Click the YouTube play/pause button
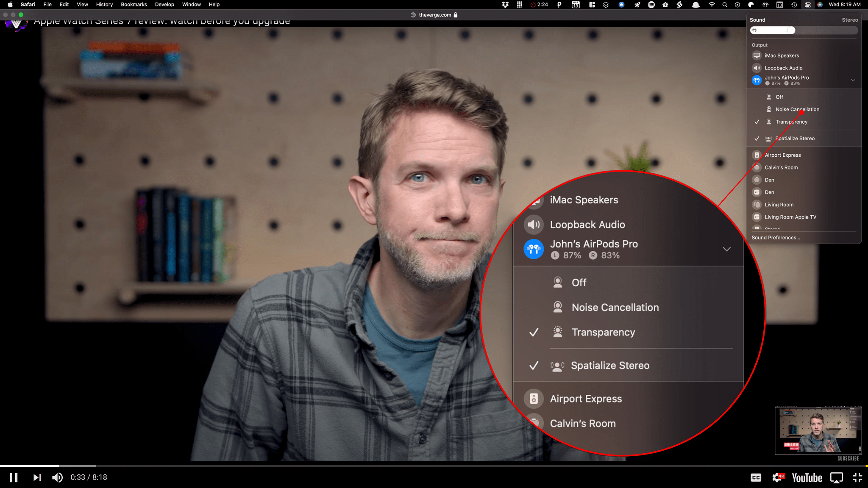Viewport: 868px width, 488px height. [x=13, y=477]
